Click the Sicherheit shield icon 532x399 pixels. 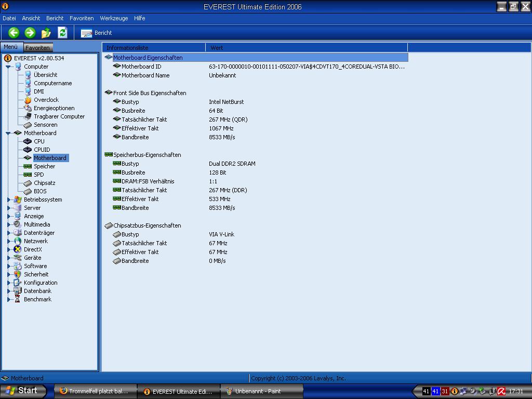pos(18,274)
